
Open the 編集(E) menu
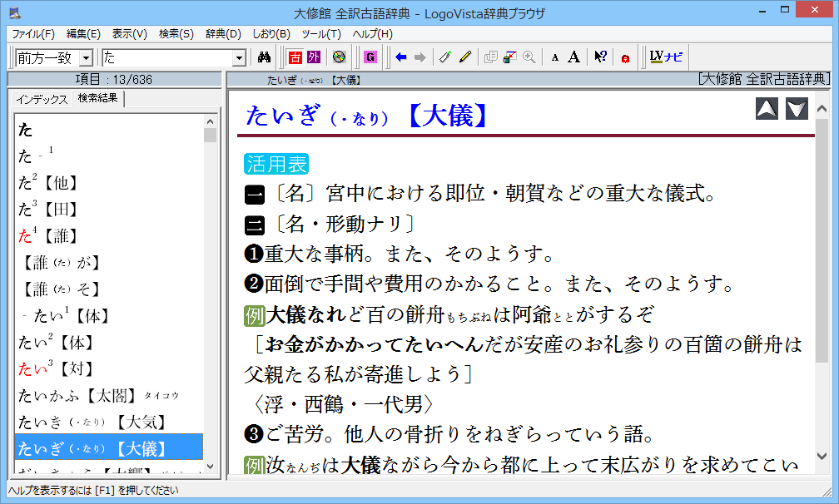83,33
